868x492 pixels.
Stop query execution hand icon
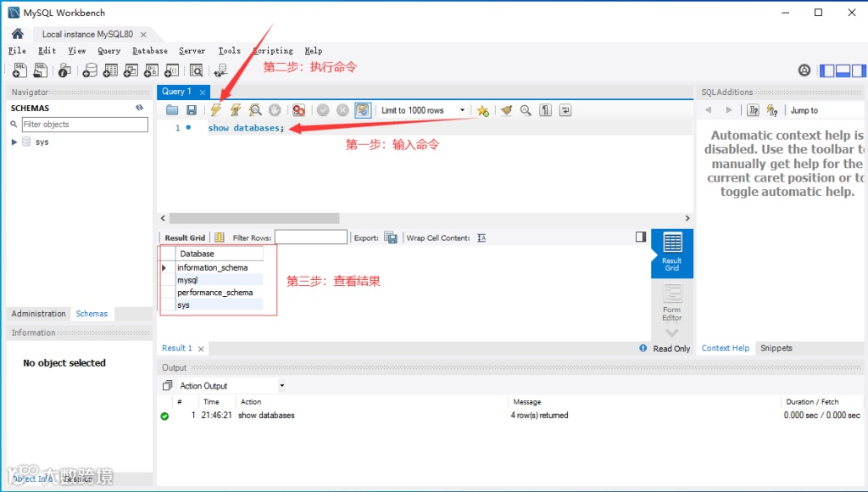coord(275,110)
